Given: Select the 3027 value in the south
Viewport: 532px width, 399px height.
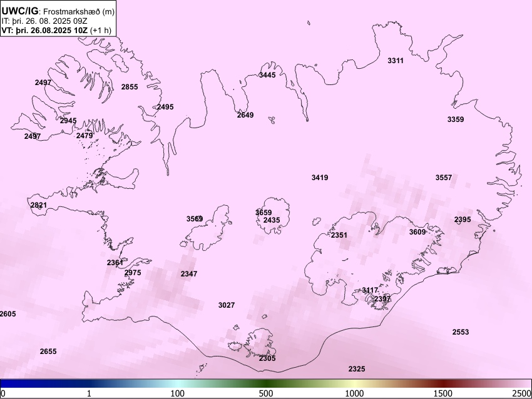Looking at the screenshot, I should 227,305.
